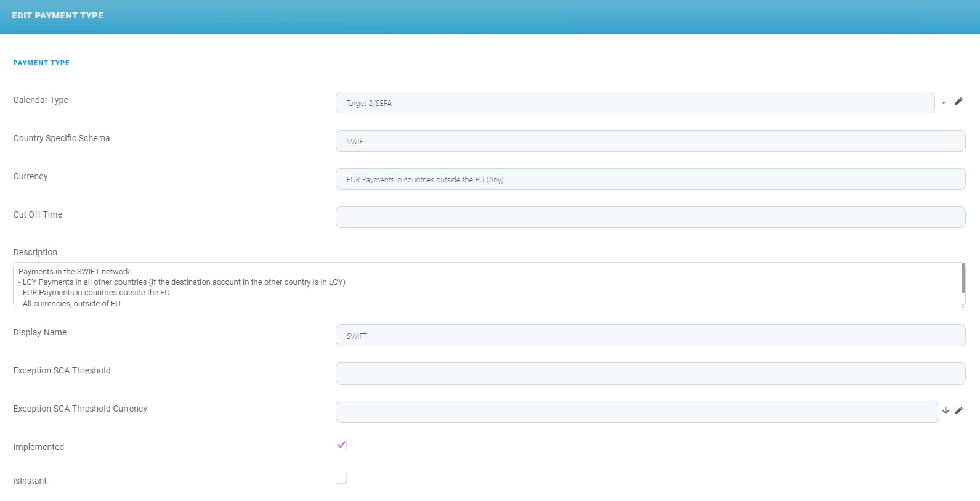
Task: Click the Edit Payment Type header title
Action: click(x=58, y=15)
